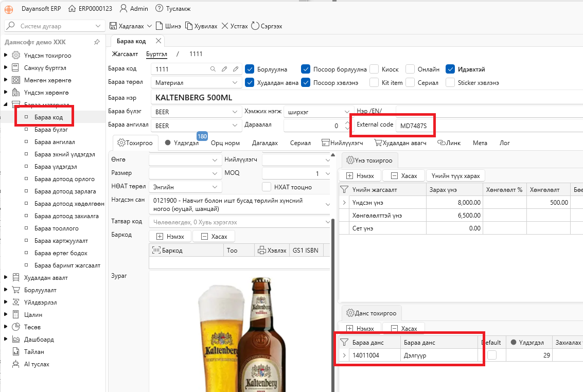Click Нэмэх in Данс тохиргоо panel

[360, 328]
